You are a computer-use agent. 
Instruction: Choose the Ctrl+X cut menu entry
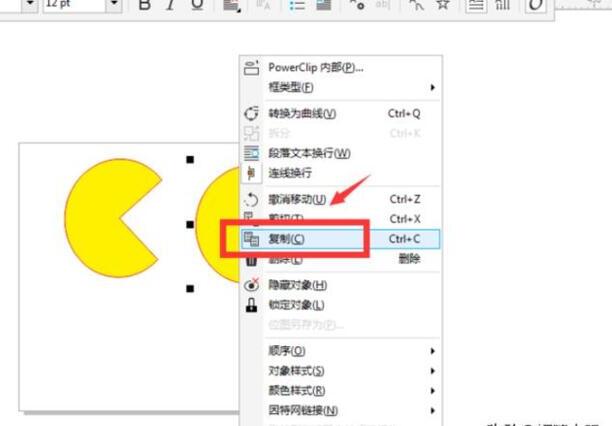pos(340,218)
